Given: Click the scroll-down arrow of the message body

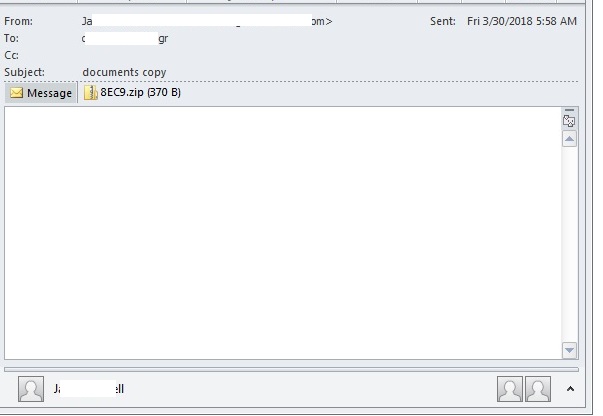Looking at the screenshot, I should tap(570, 350).
